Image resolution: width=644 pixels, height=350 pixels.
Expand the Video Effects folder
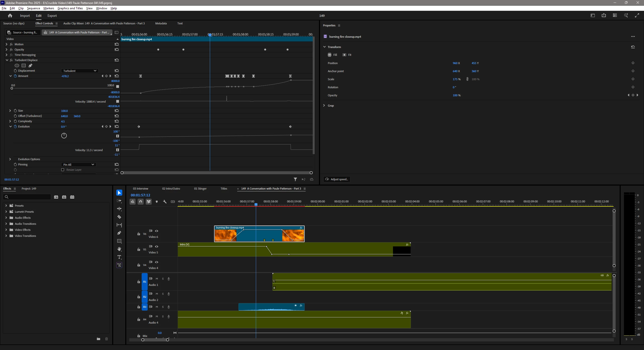point(6,230)
